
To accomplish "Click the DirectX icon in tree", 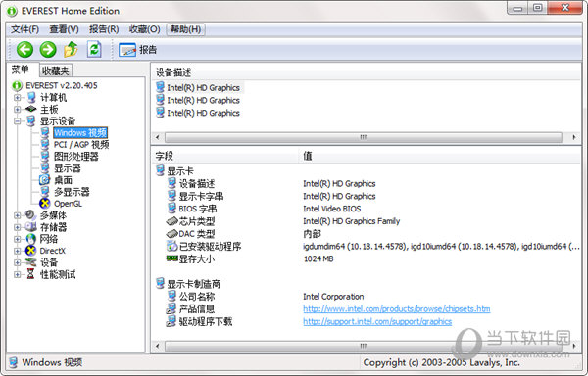I will point(30,251).
